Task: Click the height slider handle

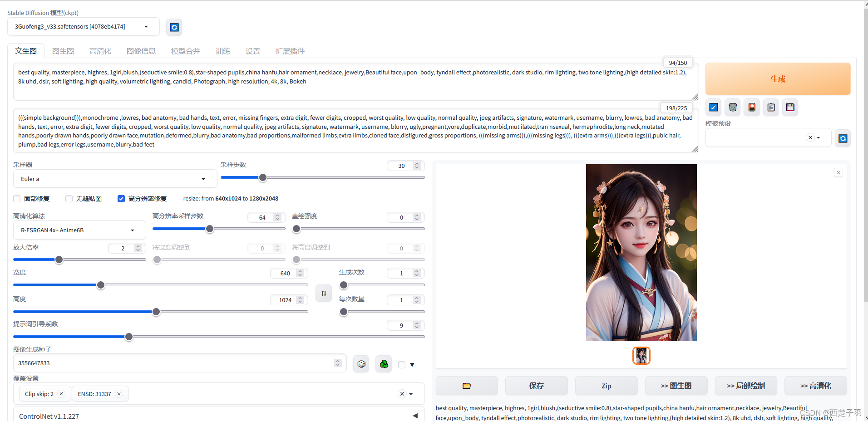Action: pos(156,312)
